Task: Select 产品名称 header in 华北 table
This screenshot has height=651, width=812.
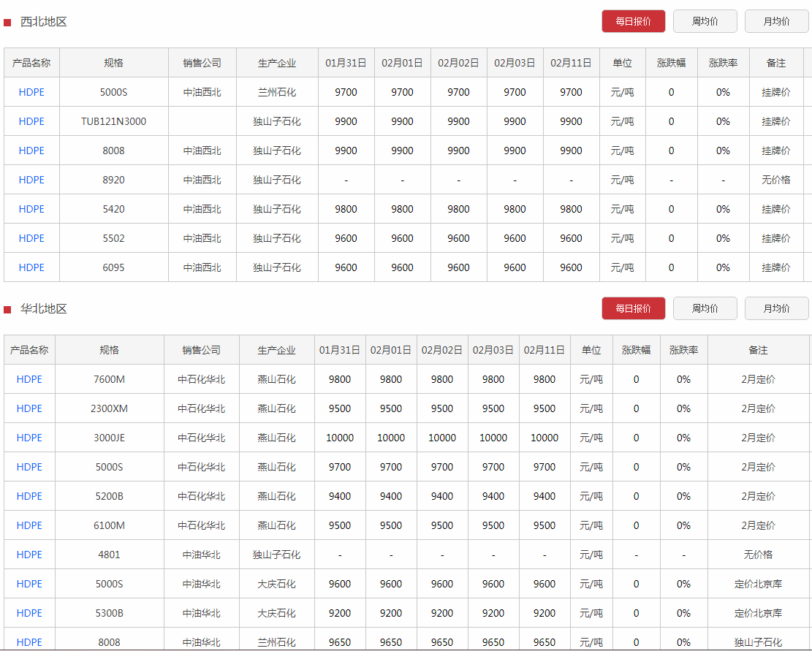Action: (29, 350)
